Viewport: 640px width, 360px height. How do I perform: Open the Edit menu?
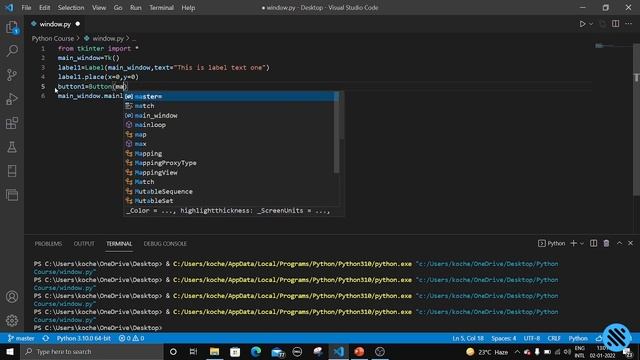[44, 8]
